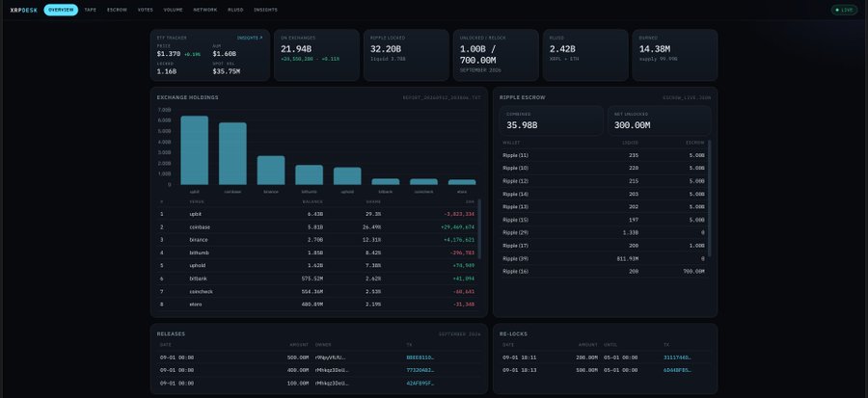Screen dimensions: 868x398
Task: Click upbit balance 6.43B
Action: coord(315,214)
